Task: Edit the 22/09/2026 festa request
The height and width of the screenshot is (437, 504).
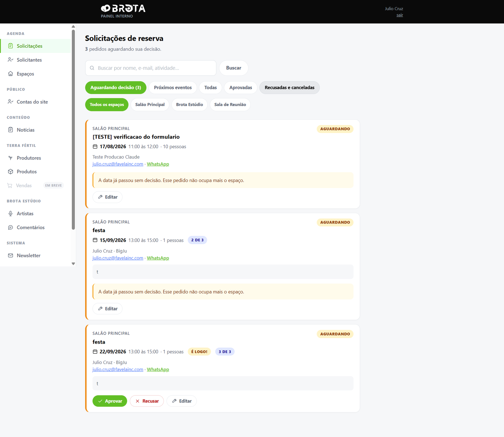Action: click(x=182, y=401)
